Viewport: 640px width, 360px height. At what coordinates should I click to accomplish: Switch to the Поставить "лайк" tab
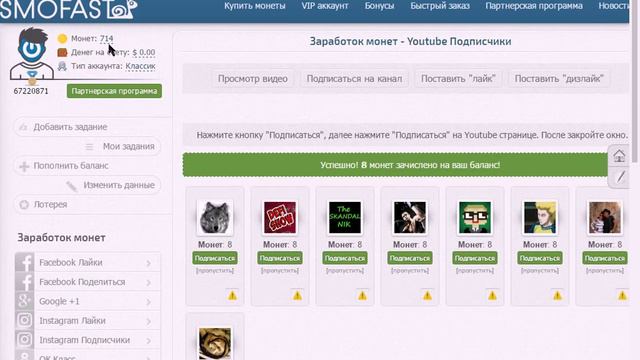[x=458, y=79]
